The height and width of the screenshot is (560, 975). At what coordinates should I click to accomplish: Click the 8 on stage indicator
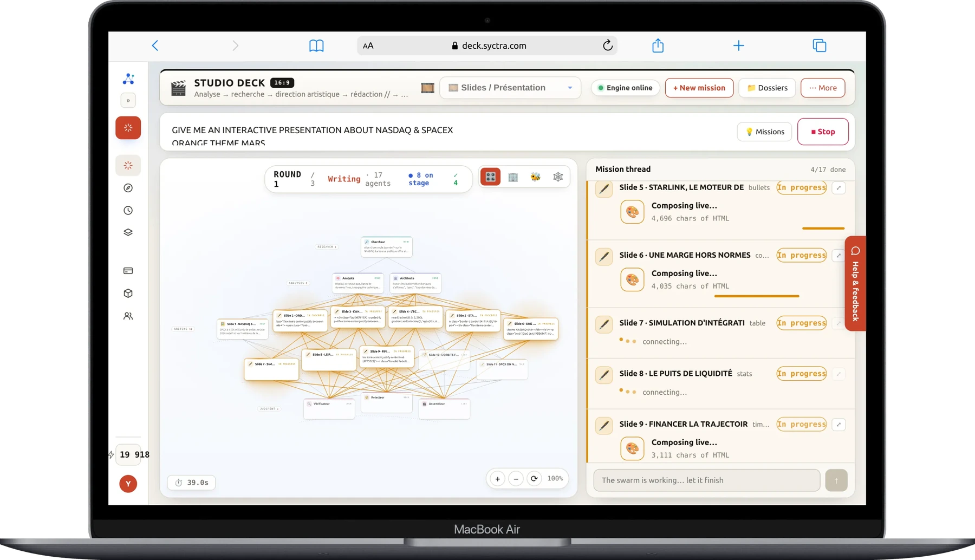(421, 179)
